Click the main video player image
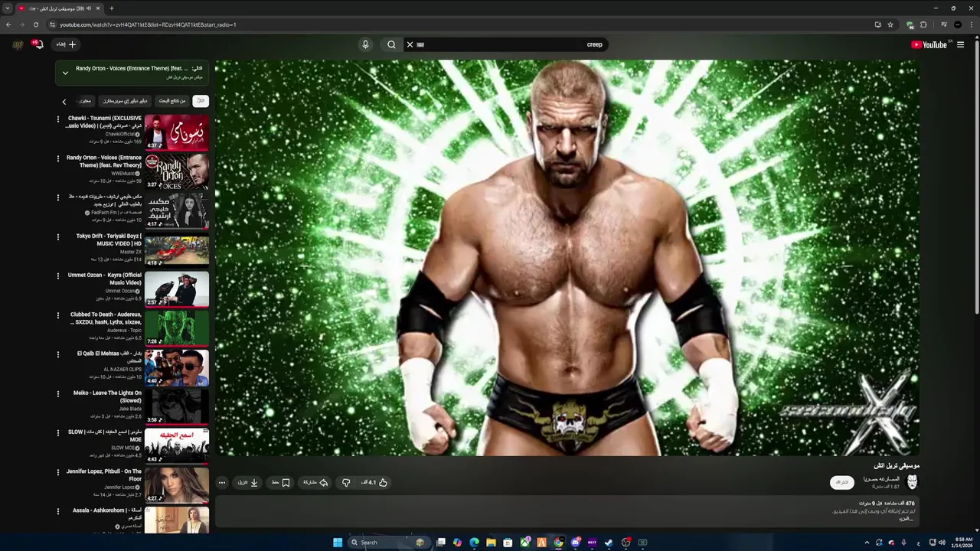This screenshot has width=980, height=551. [567, 258]
